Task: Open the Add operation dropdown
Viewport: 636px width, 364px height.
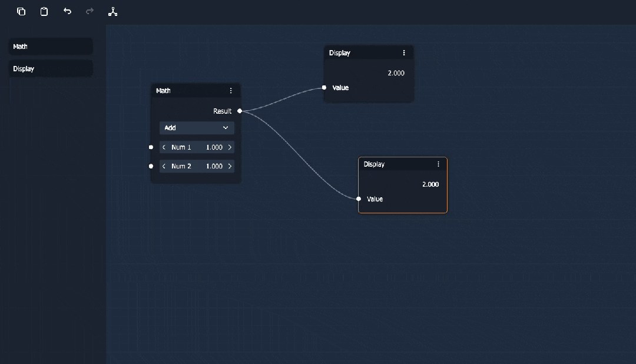Action: (197, 128)
